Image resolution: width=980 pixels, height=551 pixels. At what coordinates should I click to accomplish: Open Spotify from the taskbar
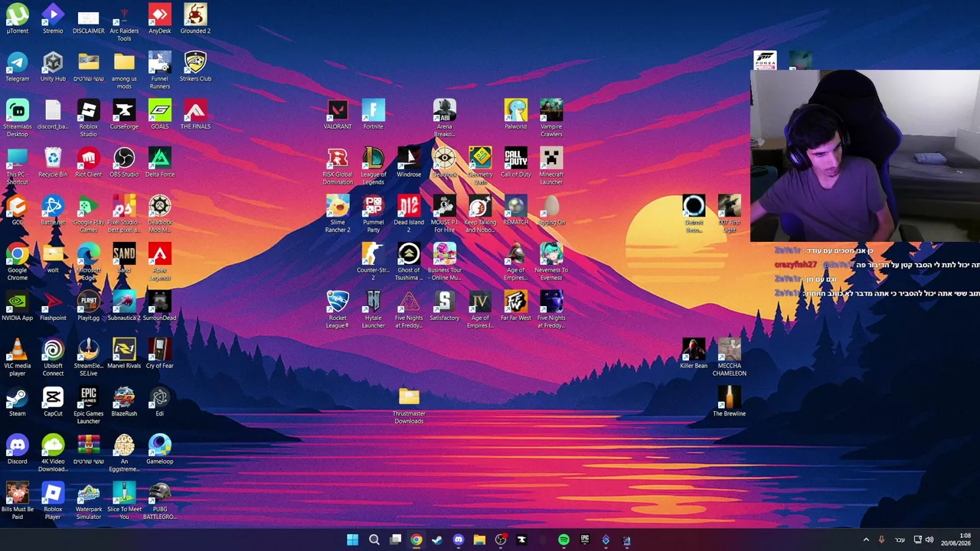(563, 540)
